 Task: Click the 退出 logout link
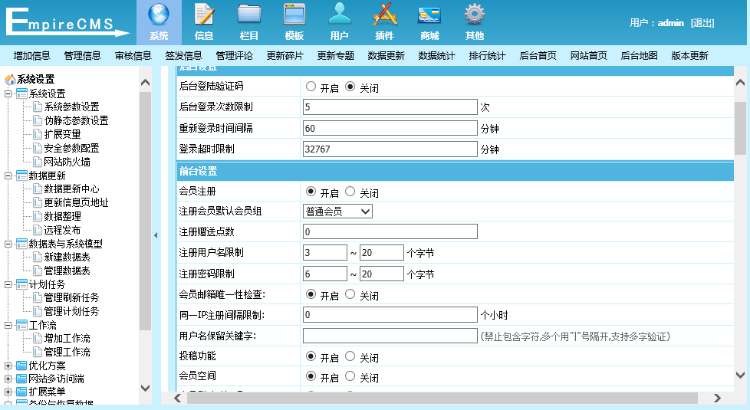[x=703, y=23]
